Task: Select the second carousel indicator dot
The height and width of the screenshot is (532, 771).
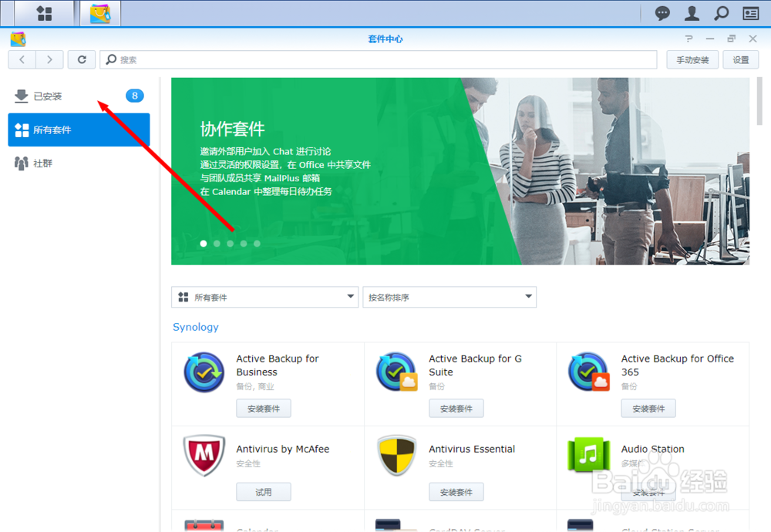Action: click(x=217, y=243)
